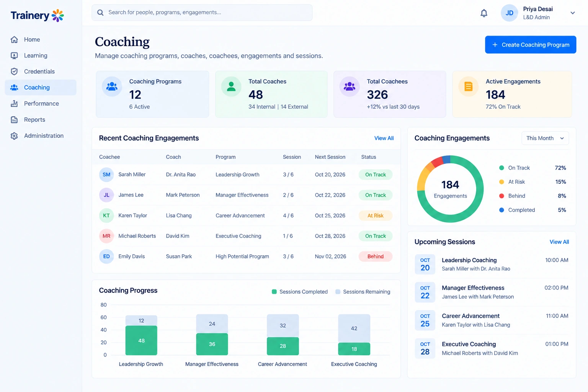The width and height of the screenshot is (588, 392).
Task: Open the This Month period dropdown
Action: [545, 138]
